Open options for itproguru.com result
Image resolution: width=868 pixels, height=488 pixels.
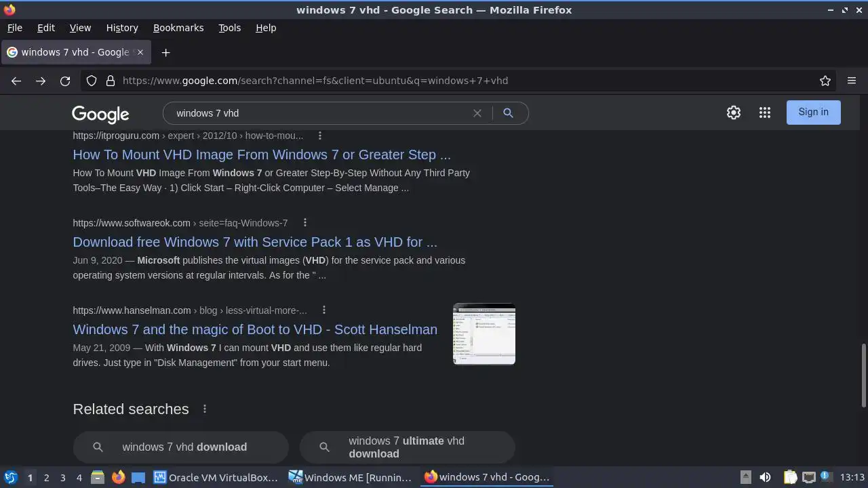coord(320,136)
